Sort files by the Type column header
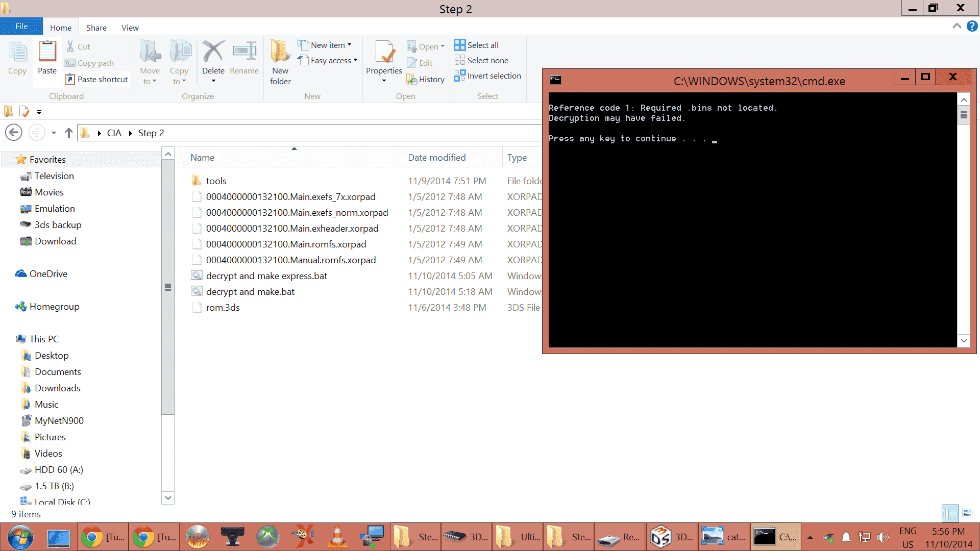The height and width of the screenshot is (551, 980). click(522, 158)
